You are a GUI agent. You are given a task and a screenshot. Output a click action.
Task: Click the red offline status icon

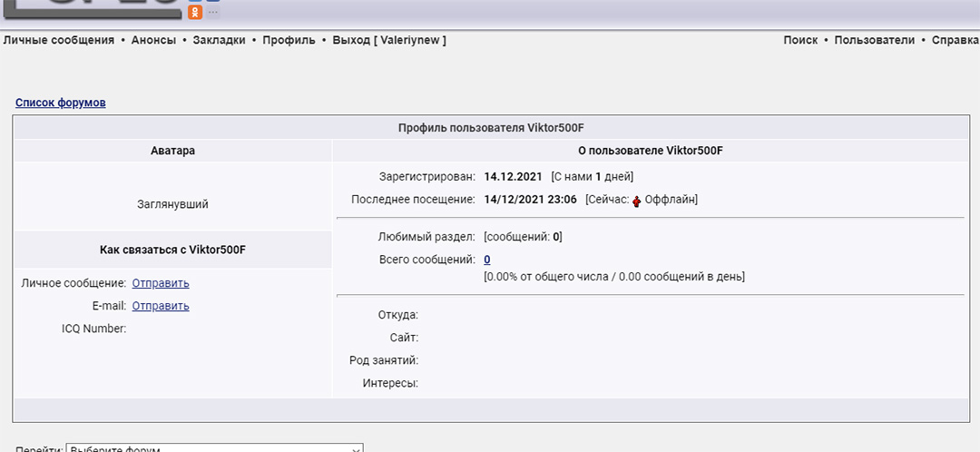click(637, 201)
